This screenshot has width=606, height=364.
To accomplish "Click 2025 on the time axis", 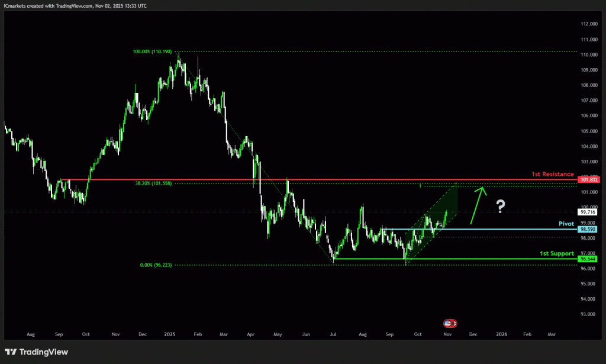I will click(169, 334).
